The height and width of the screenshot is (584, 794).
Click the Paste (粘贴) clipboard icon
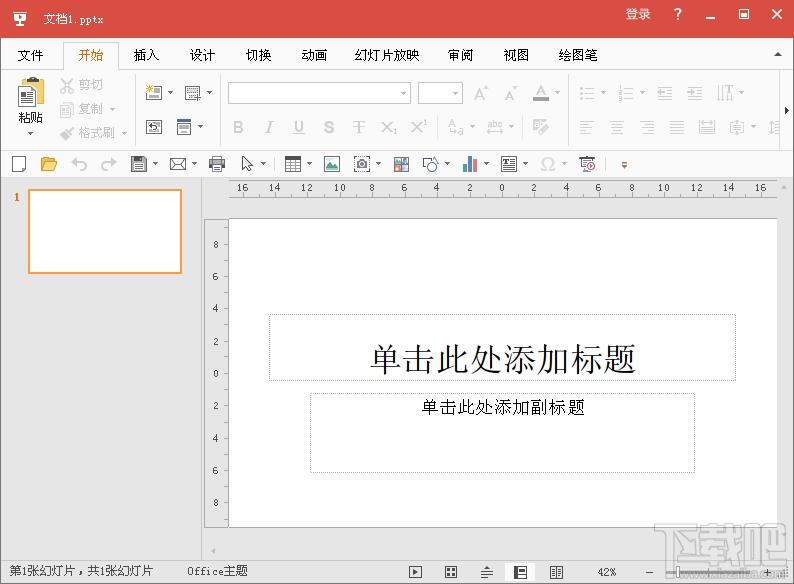(31, 91)
